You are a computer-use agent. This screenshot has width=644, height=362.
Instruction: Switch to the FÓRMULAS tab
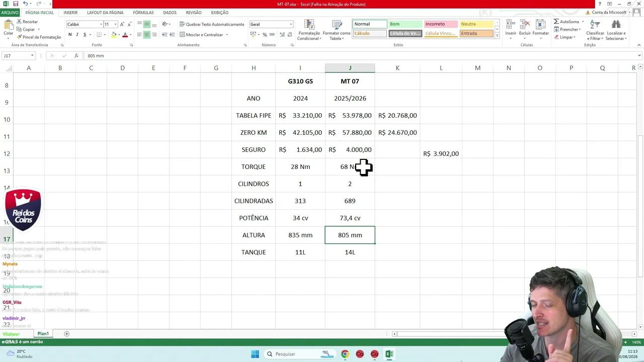143,13
